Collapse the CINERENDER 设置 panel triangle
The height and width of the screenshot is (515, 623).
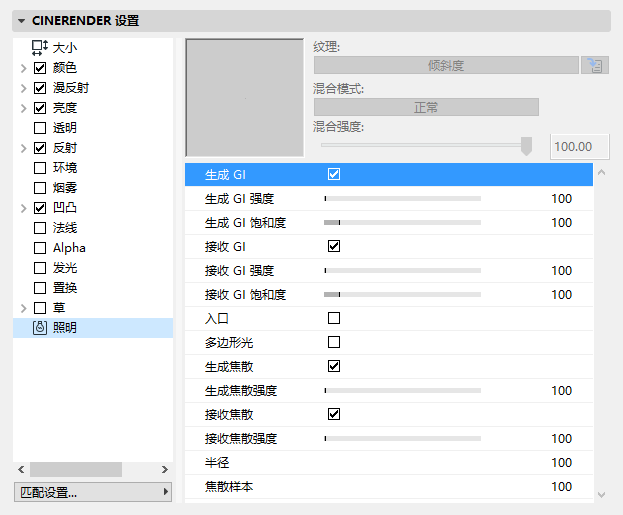click(21, 21)
